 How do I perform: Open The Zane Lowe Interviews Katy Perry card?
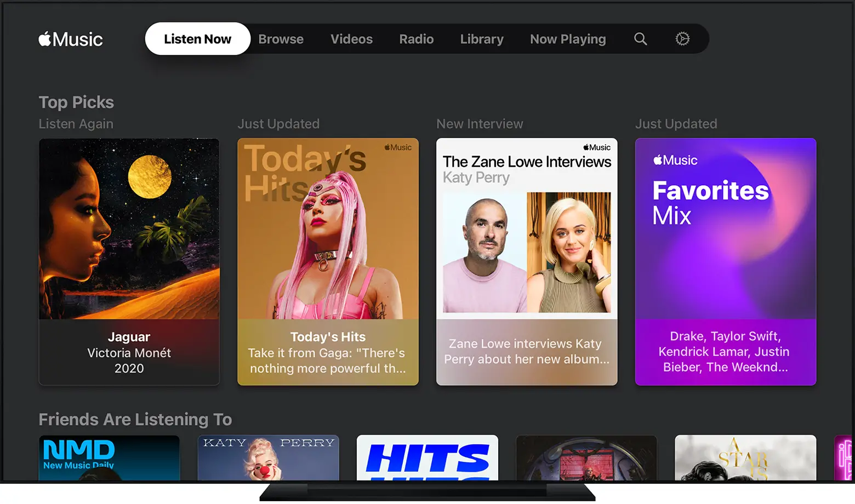(x=527, y=261)
